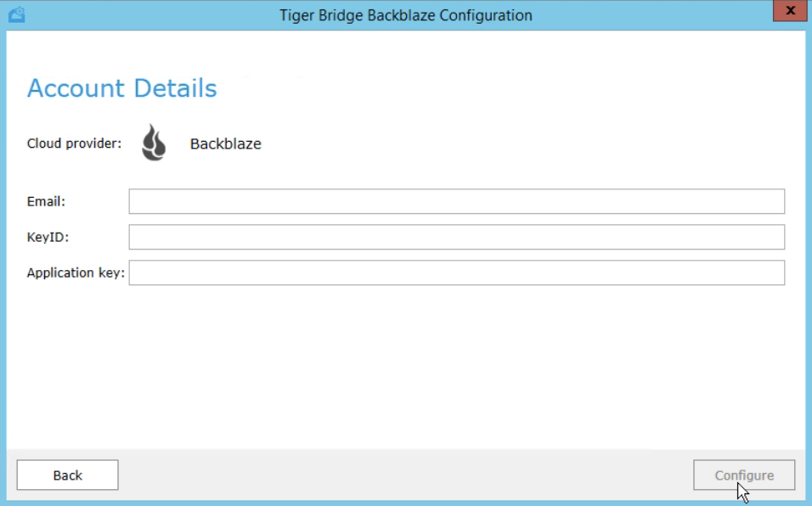Click the Backblaze flame logo
The width and height of the screenshot is (812, 506).
[x=154, y=143]
